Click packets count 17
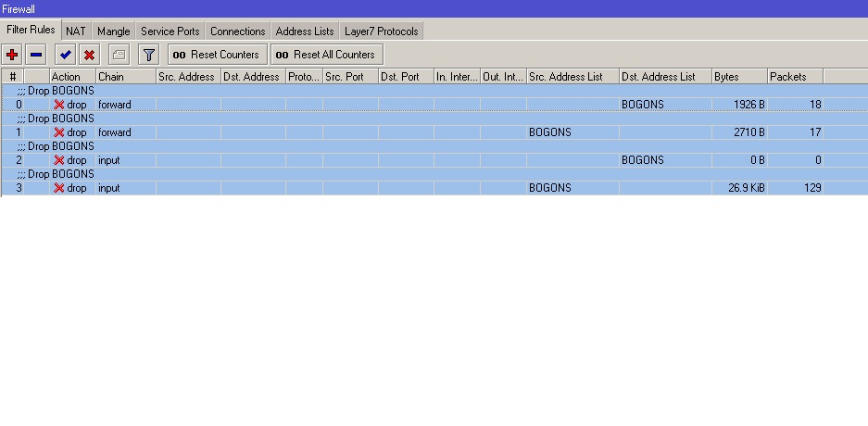 pos(815,132)
